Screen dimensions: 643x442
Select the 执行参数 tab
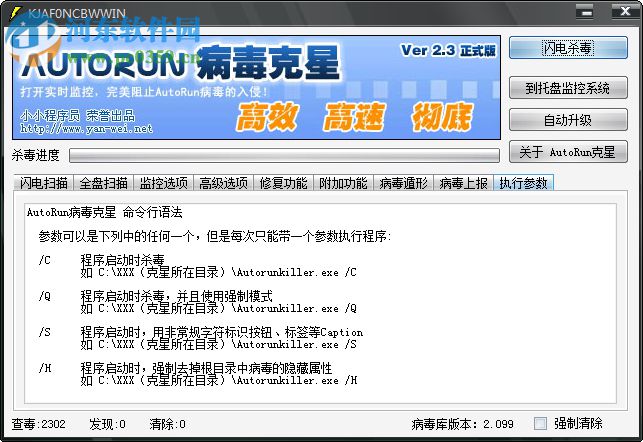[523, 183]
